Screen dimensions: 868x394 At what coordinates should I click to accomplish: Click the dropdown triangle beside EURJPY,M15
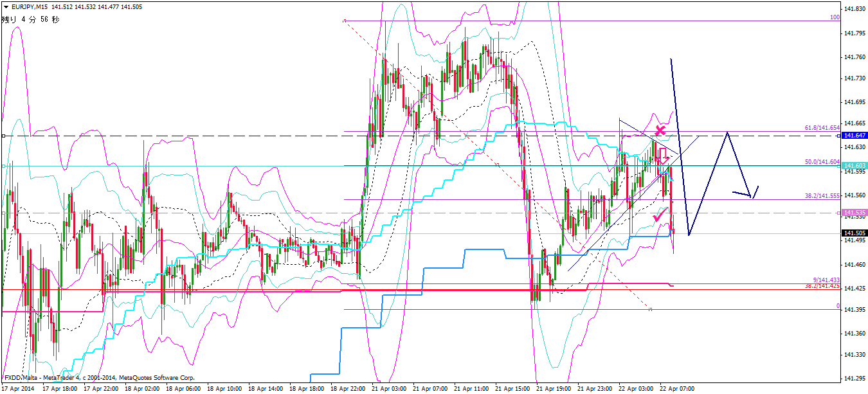[x=5, y=7]
